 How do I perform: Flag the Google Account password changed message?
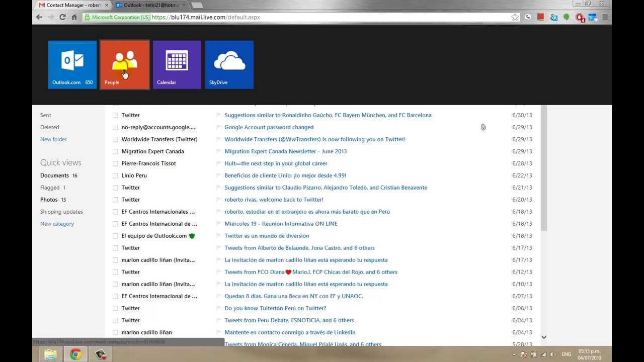tap(218, 127)
